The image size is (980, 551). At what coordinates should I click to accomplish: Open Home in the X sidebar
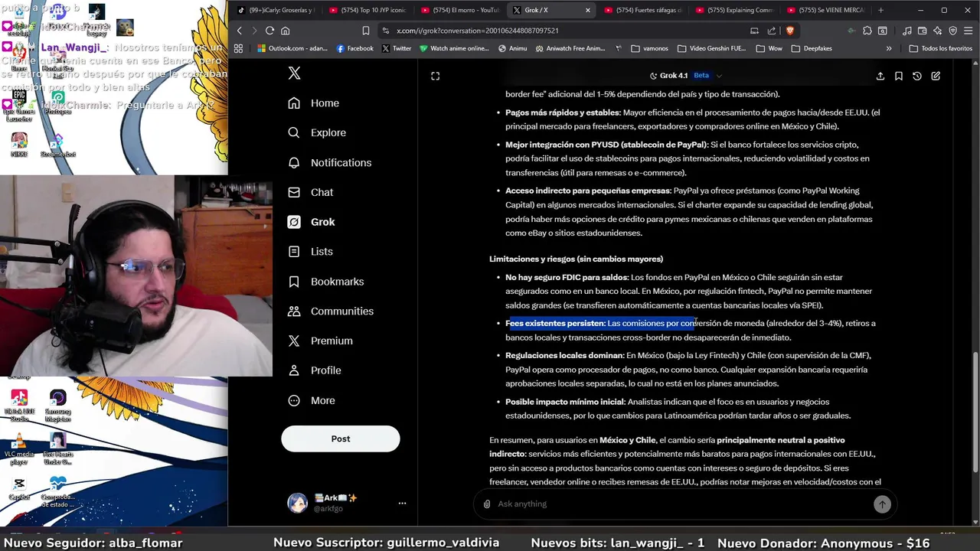point(314,103)
